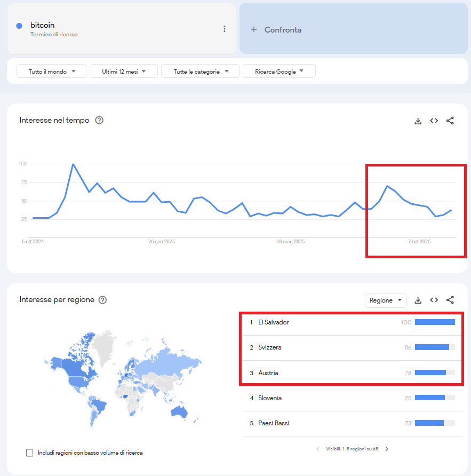Open the Ultimi 12 mesi dropdown
471x476 pixels.
124,72
